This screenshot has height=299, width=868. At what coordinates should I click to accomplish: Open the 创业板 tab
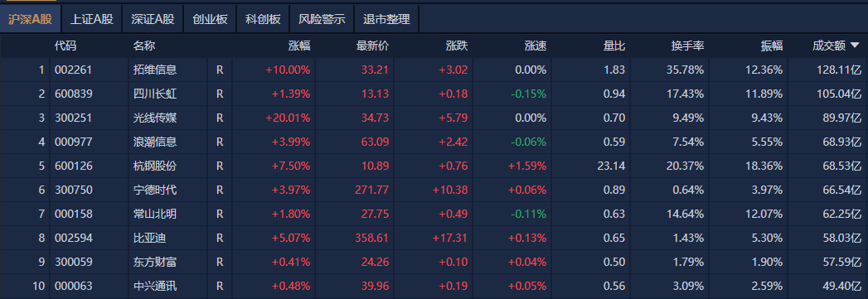[210, 19]
